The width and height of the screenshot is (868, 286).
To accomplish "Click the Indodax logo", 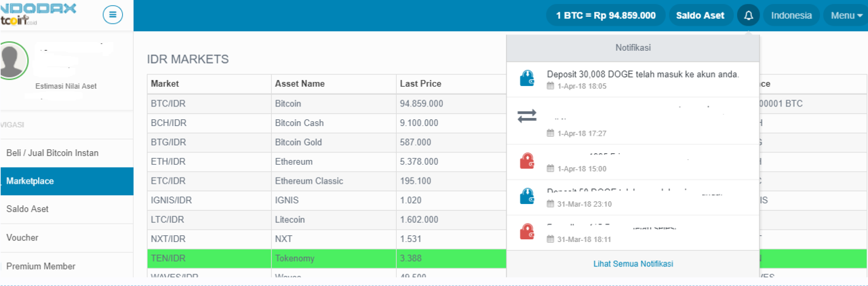I will tap(38, 15).
